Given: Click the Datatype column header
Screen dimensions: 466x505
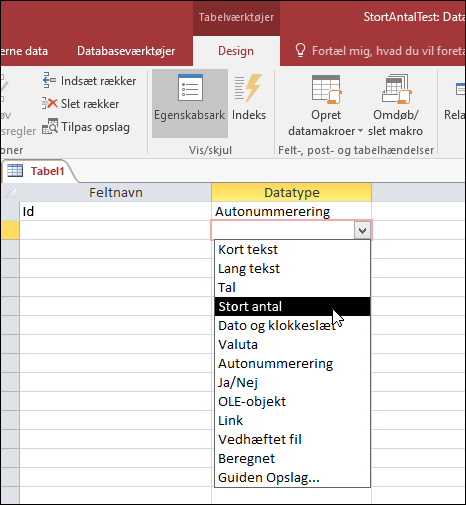Looking at the screenshot, I should pyautogui.click(x=291, y=192).
